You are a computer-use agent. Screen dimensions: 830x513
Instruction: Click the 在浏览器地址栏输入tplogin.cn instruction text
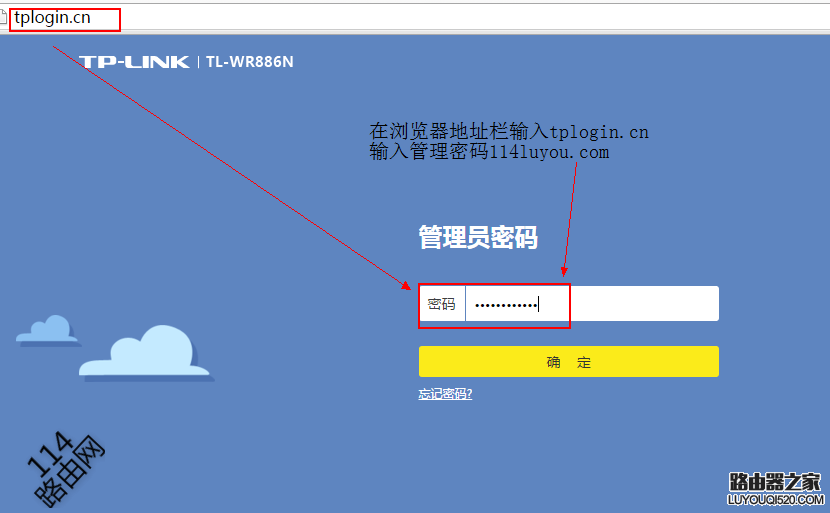coord(509,132)
